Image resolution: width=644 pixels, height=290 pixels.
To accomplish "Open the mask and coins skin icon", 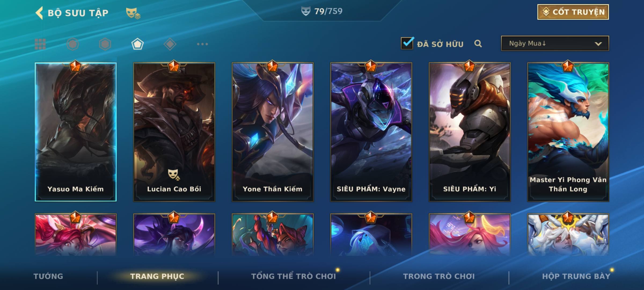I will coord(133,13).
